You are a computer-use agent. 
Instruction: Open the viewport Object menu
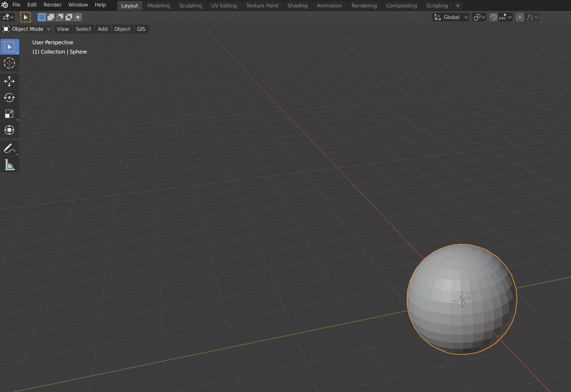pos(122,29)
